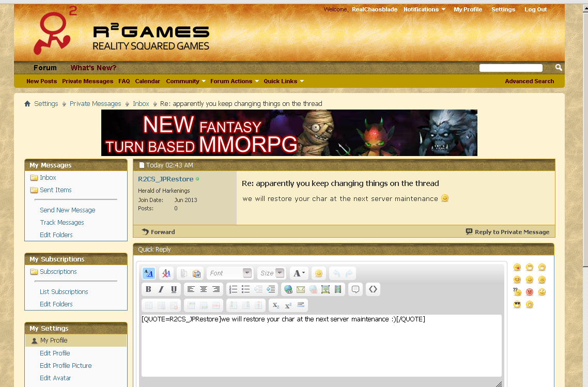Toggle italic formatting in editor
The image size is (588, 387).
(161, 289)
